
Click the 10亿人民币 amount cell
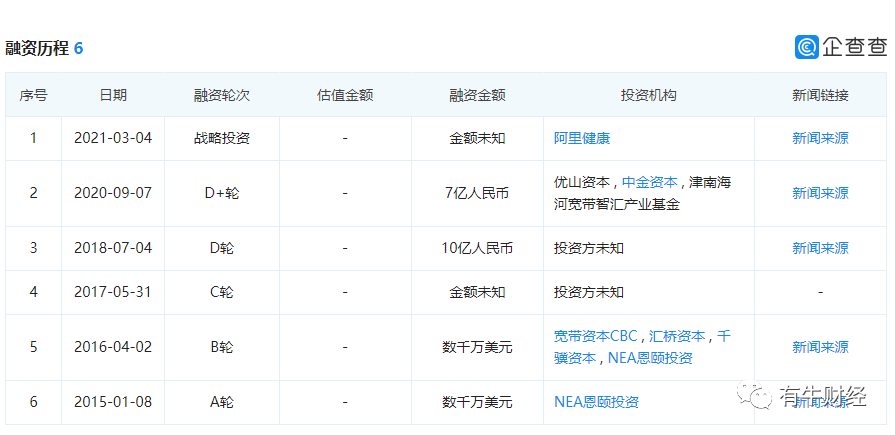point(477,248)
